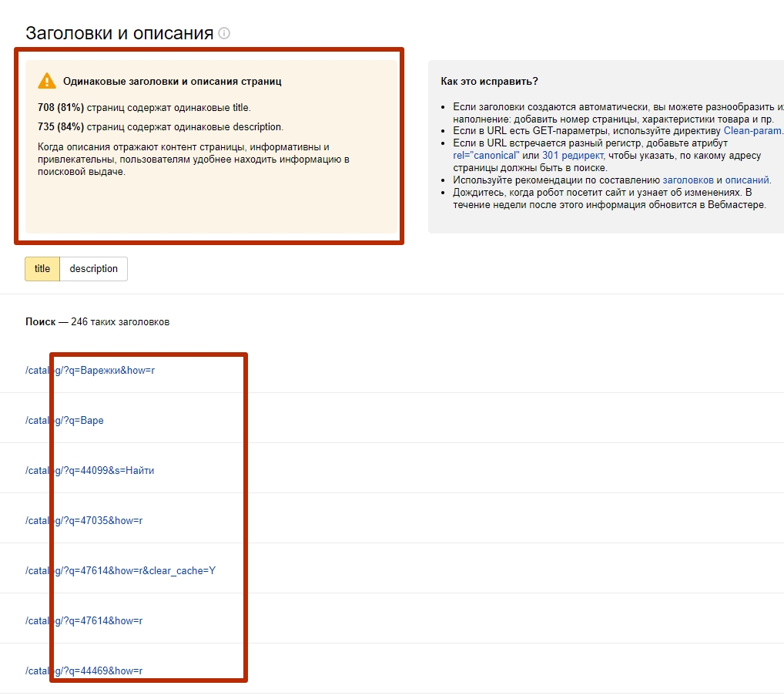Viewport: 784px width, 699px height.
Task: Open the URL with q=47035&how=r
Action: tap(84, 520)
